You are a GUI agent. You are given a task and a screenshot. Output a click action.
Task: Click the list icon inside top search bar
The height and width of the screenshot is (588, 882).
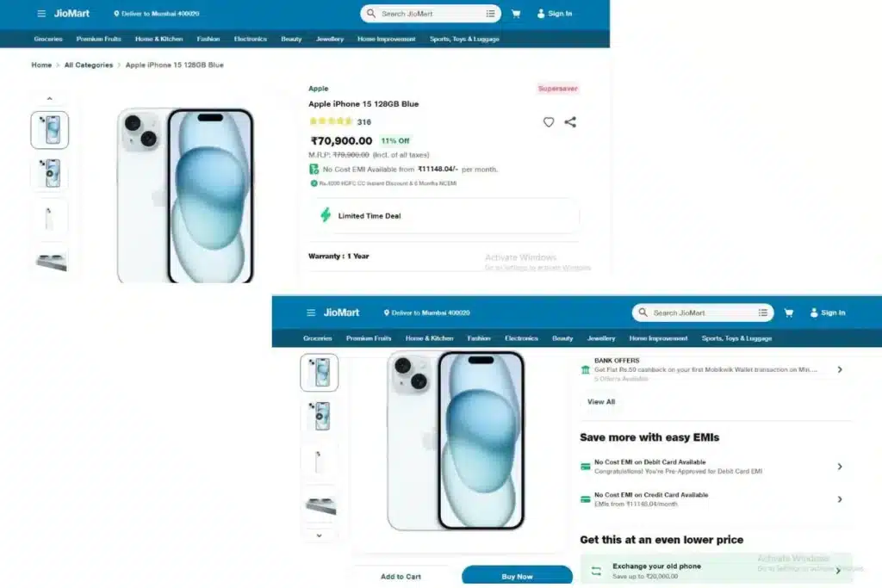pos(490,14)
